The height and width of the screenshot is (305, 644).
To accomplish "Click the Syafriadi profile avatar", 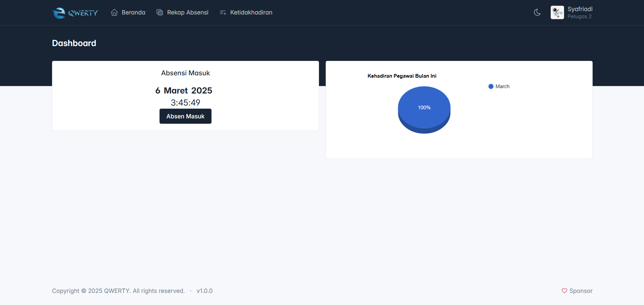I will click(557, 12).
